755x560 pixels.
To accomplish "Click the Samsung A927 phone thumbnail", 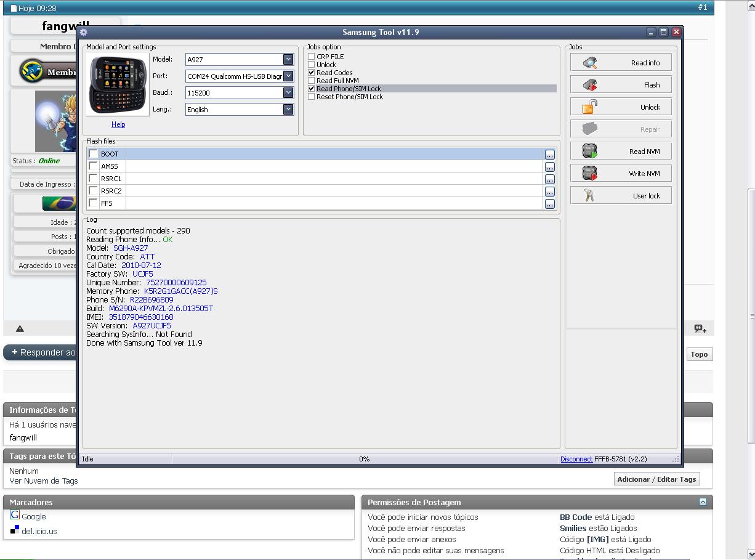I will (x=118, y=84).
